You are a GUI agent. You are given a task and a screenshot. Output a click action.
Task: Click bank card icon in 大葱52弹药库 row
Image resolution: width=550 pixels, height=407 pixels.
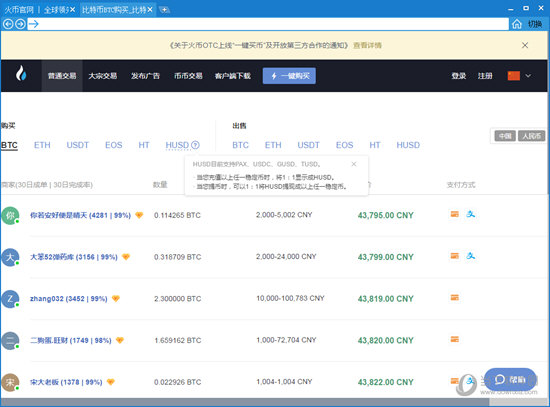coord(455,256)
